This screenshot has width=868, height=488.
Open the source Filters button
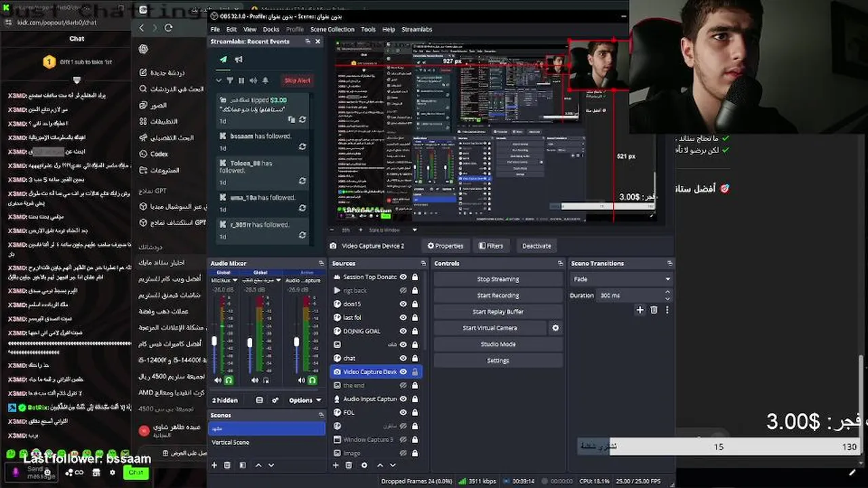click(x=491, y=246)
